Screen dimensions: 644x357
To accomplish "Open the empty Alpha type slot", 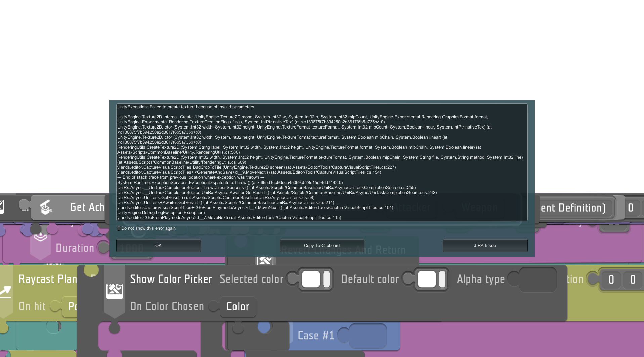I will (x=537, y=279).
